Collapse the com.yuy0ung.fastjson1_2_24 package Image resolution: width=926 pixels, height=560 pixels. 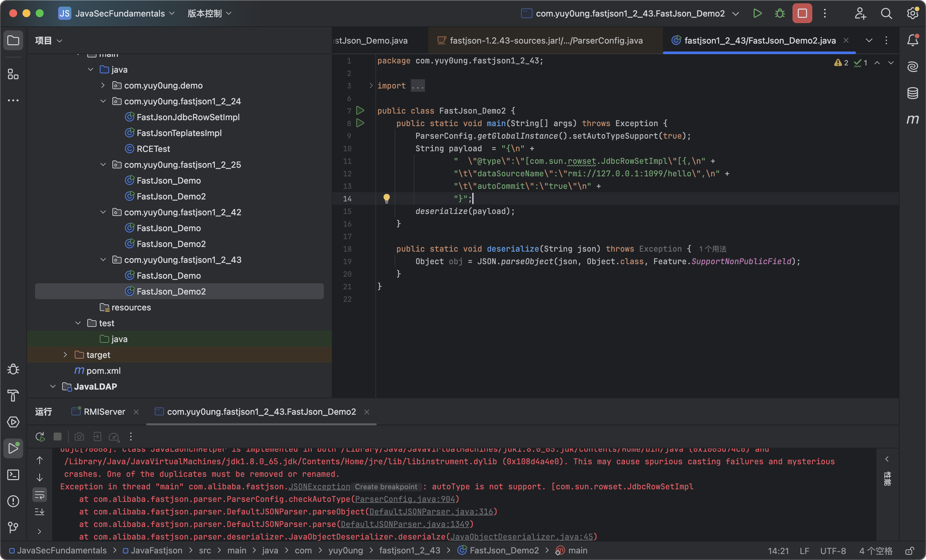pos(103,101)
